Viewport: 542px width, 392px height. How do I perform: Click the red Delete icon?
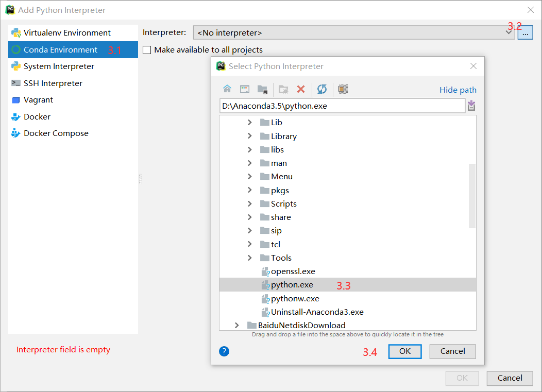301,89
